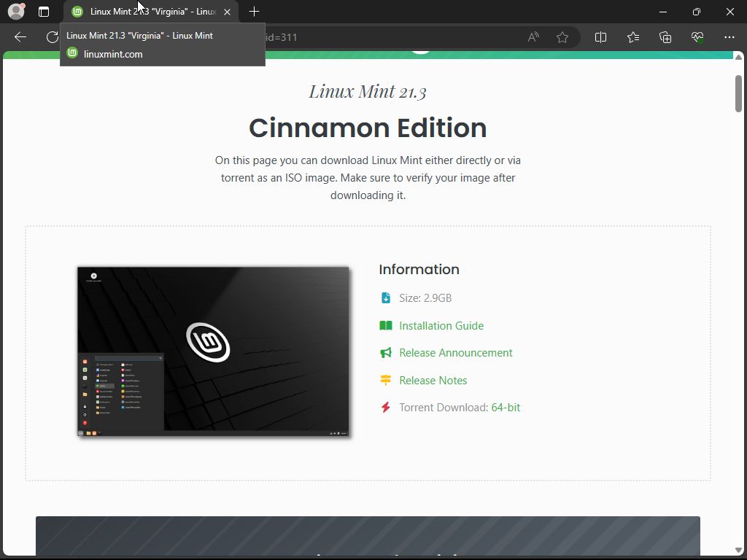Click the Cinnamon desktop screenshot thumbnail
The height and width of the screenshot is (560, 747).
point(213,351)
